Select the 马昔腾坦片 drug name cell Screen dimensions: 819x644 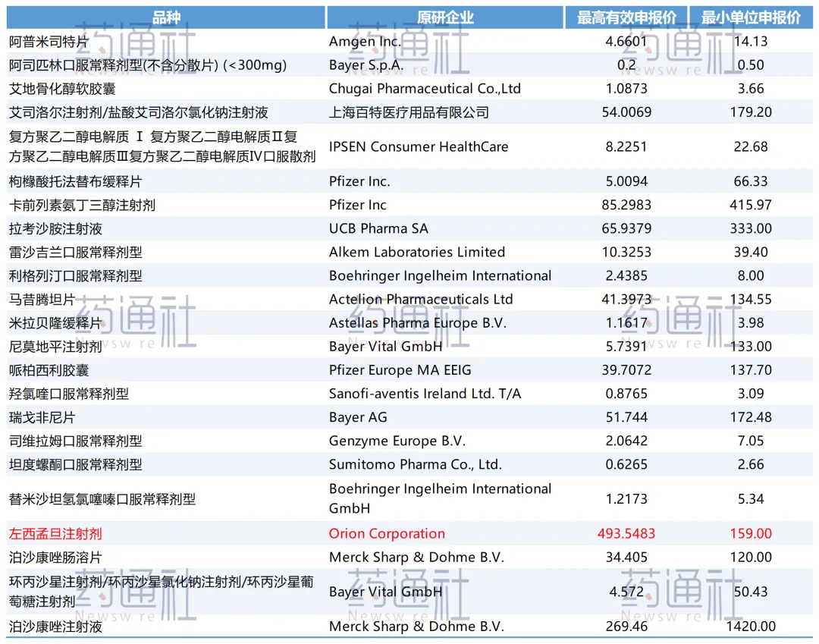tap(42, 299)
